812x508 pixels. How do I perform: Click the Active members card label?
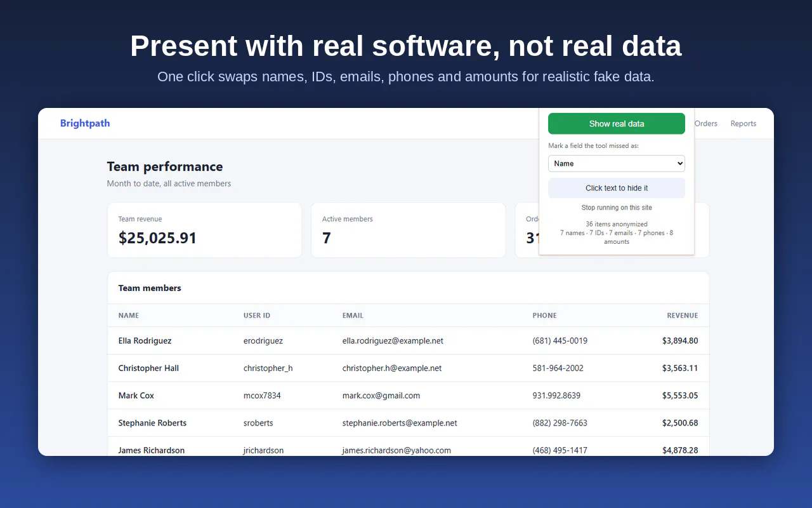[347, 219]
